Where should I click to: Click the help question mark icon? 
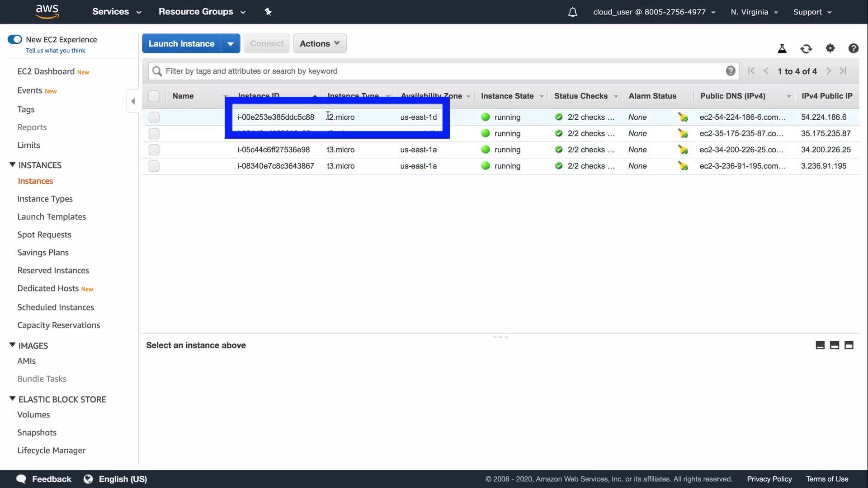(853, 48)
